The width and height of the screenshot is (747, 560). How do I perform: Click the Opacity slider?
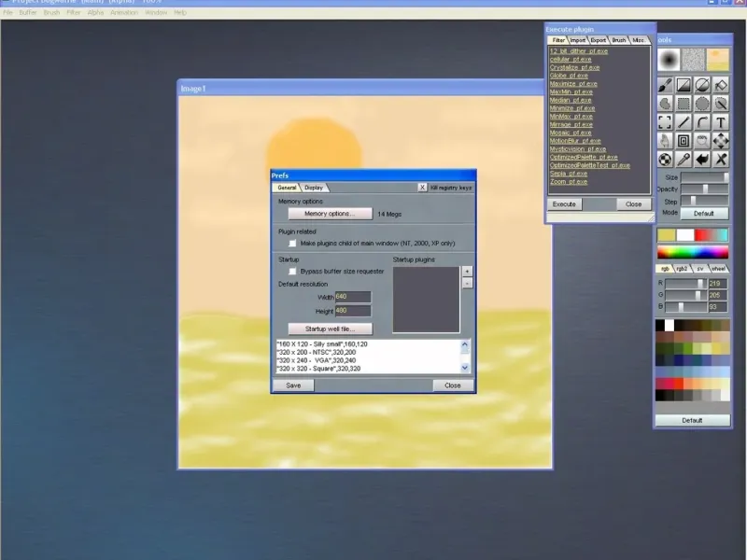pyautogui.click(x=704, y=189)
